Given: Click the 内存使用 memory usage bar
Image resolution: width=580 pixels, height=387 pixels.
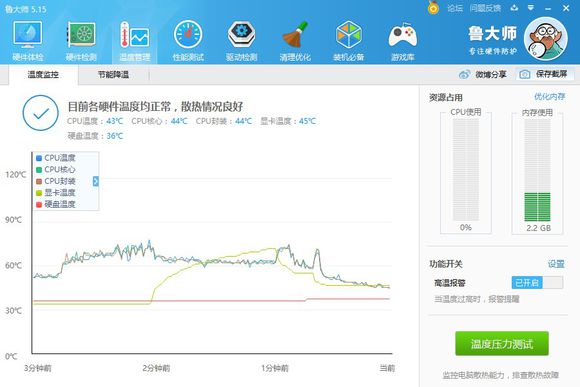Looking at the screenshot, I should pyautogui.click(x=537, y=170).
